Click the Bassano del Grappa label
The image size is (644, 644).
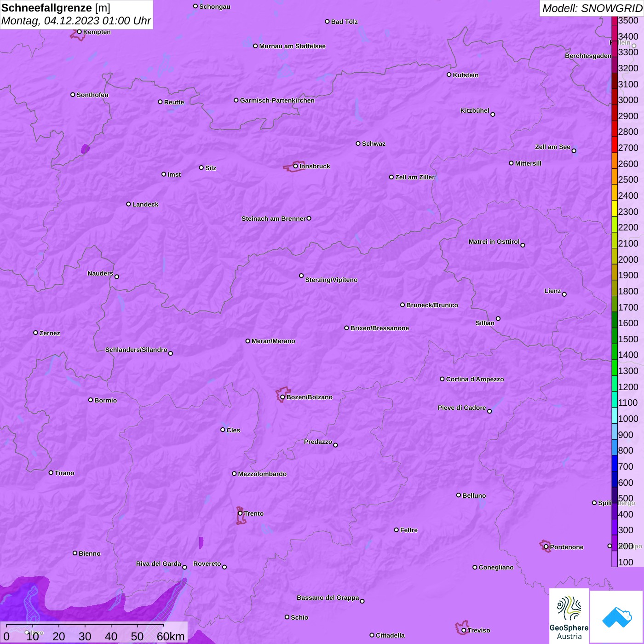tap(328, 598)
